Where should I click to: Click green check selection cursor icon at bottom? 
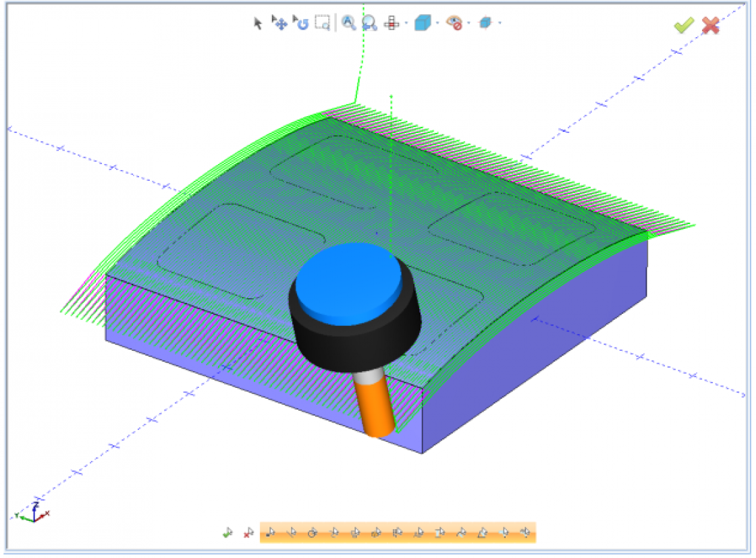pos(227,533)
